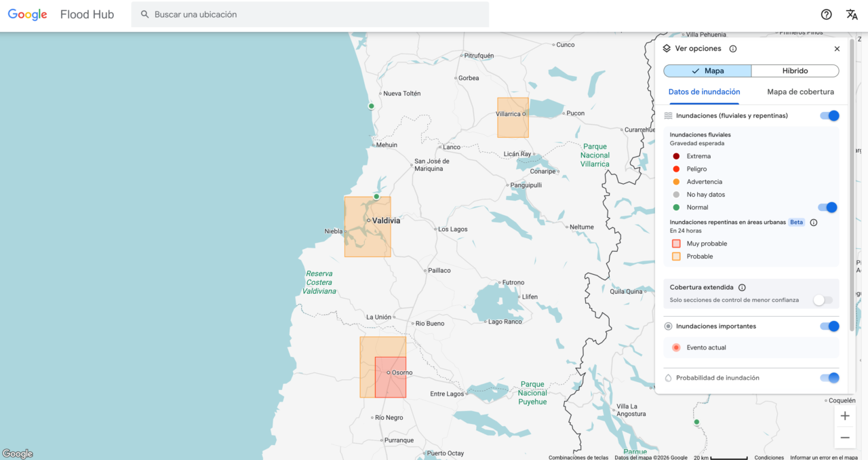Click the No hay datos gray swatch

pyautogui.click(x=676, y=195)
